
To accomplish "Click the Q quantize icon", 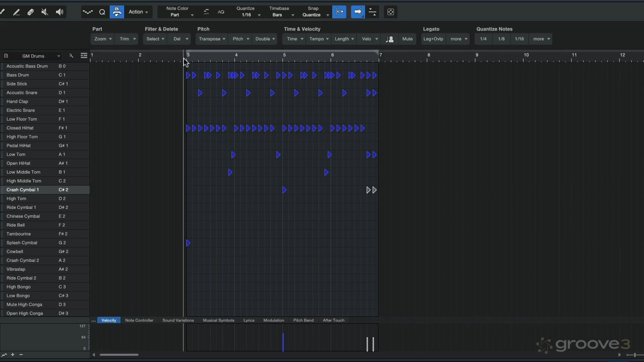I will 102,12.
